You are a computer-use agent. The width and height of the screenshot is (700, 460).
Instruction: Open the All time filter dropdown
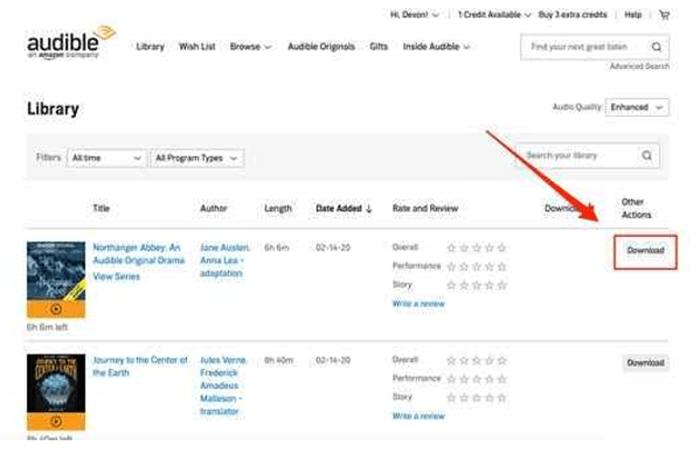pyautogui.click(x=106, y=158)
